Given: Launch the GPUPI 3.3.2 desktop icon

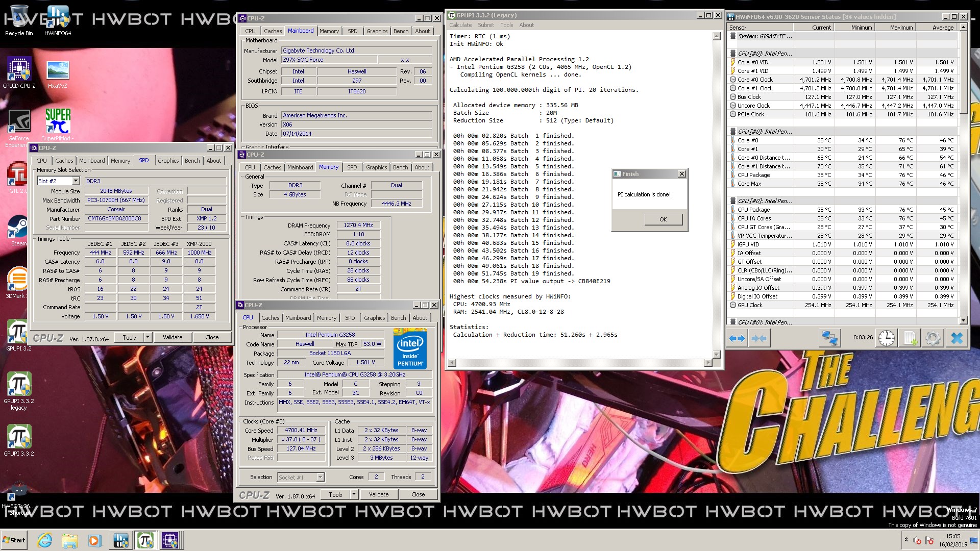Looking at the screenshot, I should pyautogui.click(x=19, y=440).
